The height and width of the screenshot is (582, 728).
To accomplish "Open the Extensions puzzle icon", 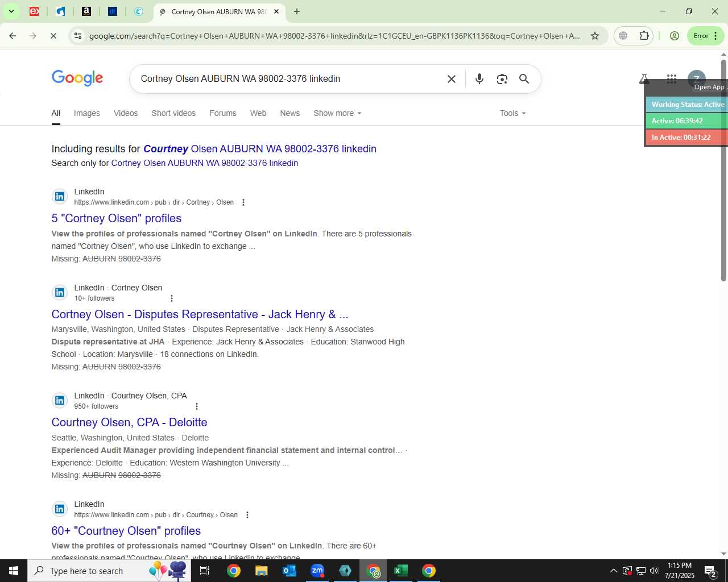I will click(644, 36).
